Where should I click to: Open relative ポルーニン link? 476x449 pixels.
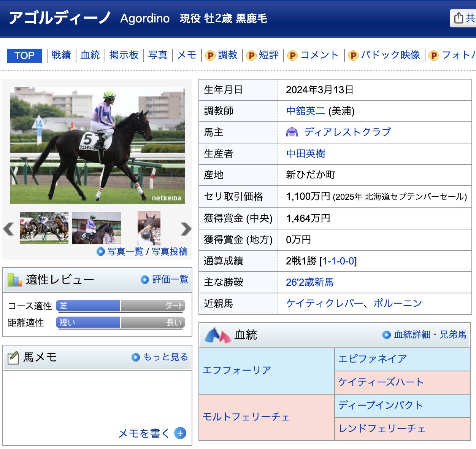tap(398, 303)
